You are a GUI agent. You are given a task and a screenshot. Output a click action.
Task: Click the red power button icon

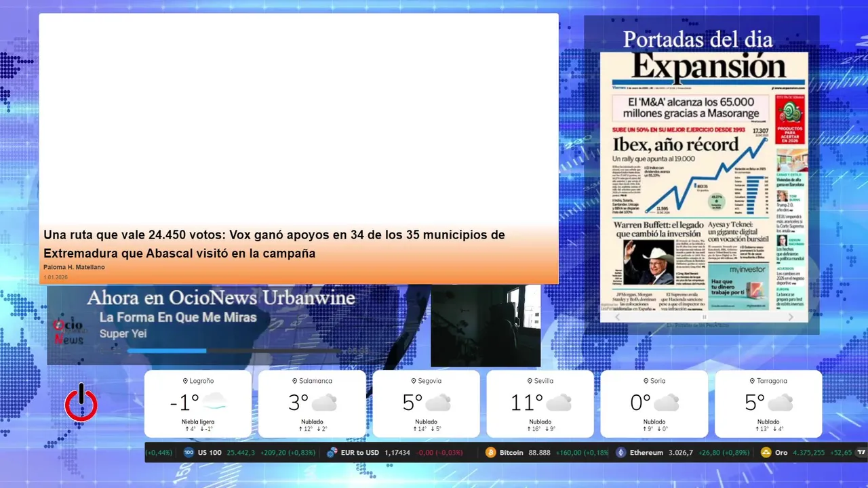[81, 403]
